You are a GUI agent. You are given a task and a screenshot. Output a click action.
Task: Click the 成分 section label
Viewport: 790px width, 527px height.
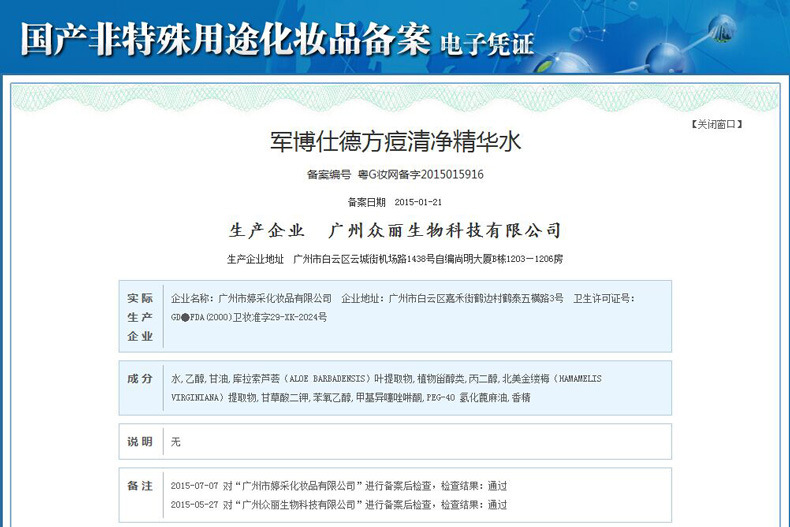[x=140, y=378]
